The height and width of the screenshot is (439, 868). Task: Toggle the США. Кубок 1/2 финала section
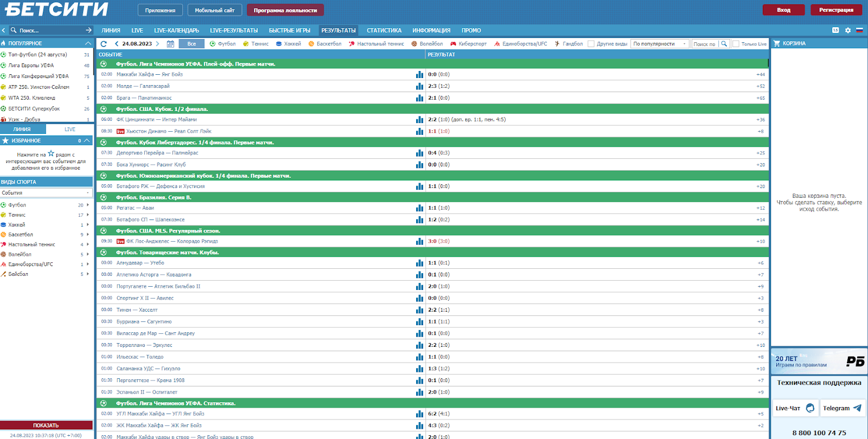[x=432, y=109]
